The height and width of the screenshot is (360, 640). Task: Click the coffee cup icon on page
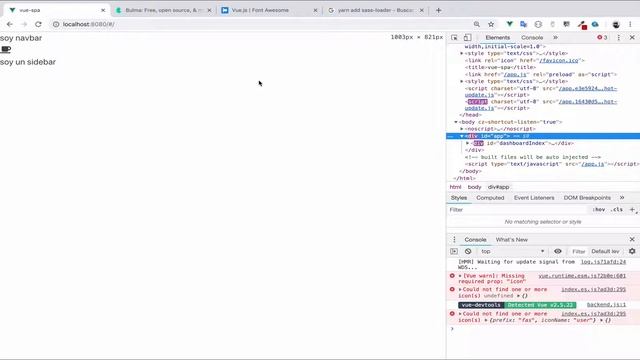coord(6,50)
